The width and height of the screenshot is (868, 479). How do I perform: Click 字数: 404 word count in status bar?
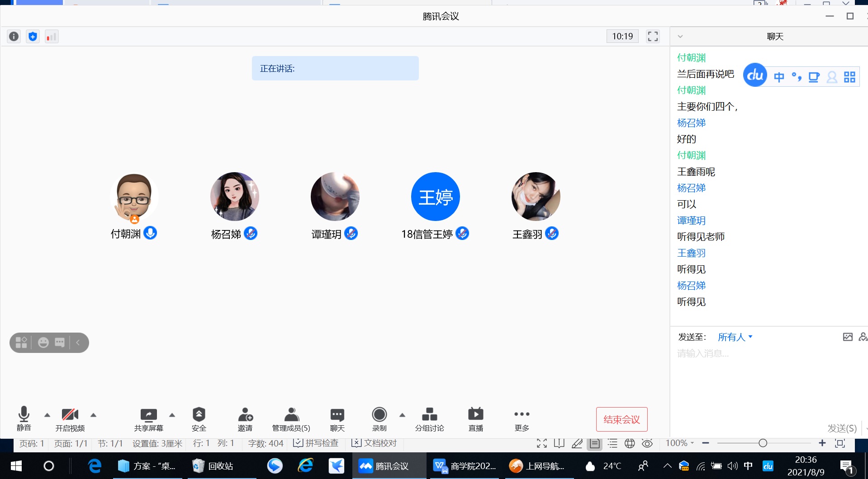(x=266, y=444)
